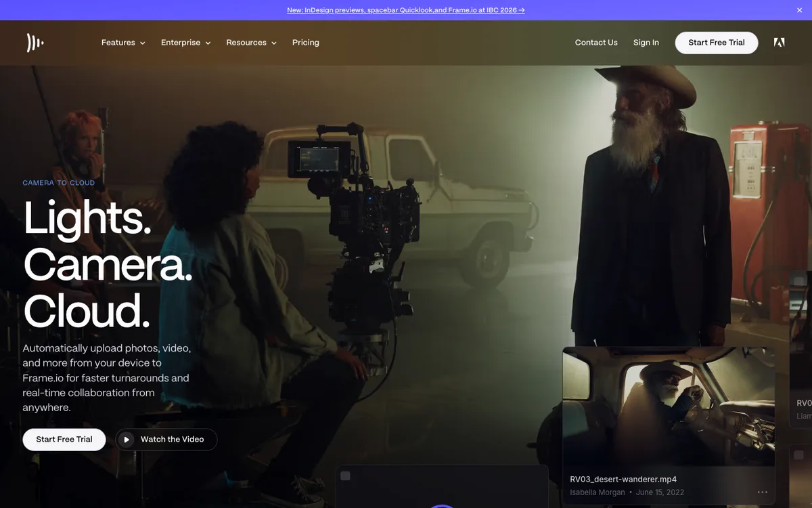Click the RV03_desert-wanderer.mp4 file name
The width and height of the screenshot is (812, 508).
623,480
